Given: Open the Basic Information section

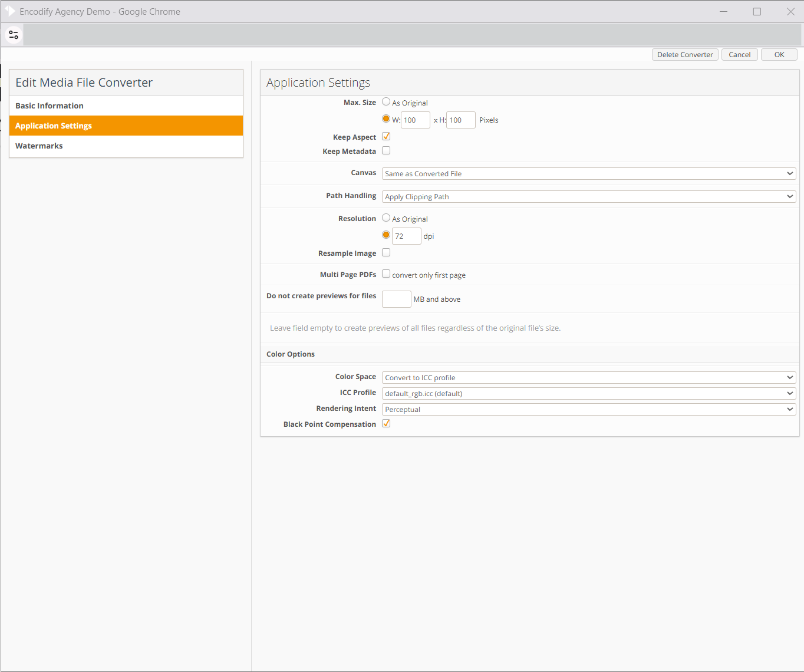Looking at the screenshot, I should click(x=126, y=106).
